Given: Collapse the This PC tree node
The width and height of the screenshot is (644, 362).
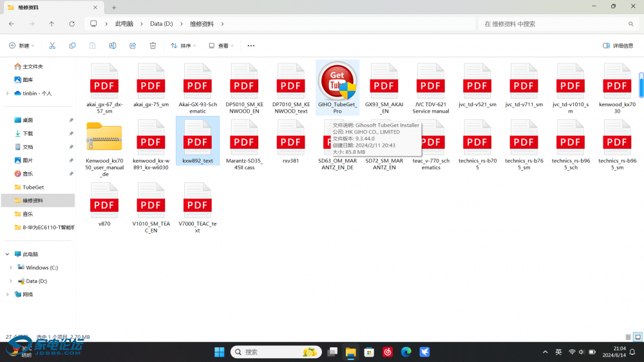Looking at the screenshot, I should [7, 254].
